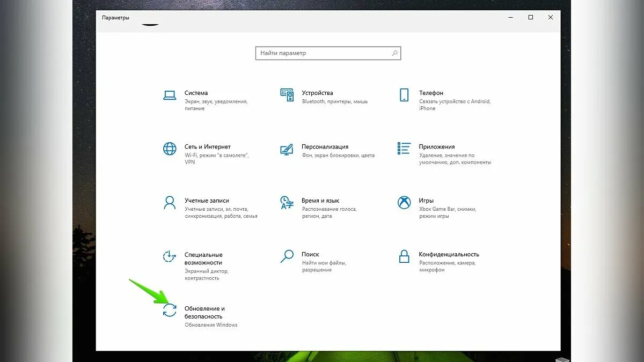This screenshot has height=362, width=644.
Task: Minimize the Параметры window
Action: (510, 17)
